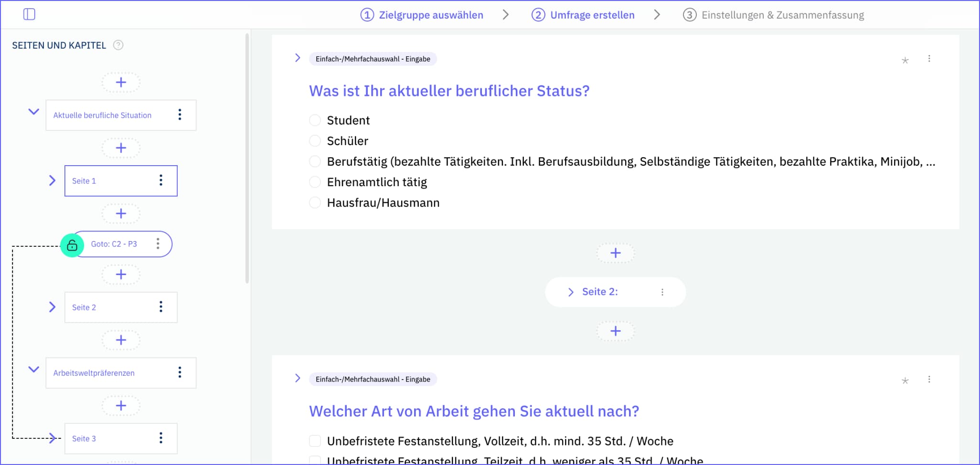The height and width of the screenshot is (465, 980).
Task: Select the Berufstätig radio option
Action: pos(315,161)
